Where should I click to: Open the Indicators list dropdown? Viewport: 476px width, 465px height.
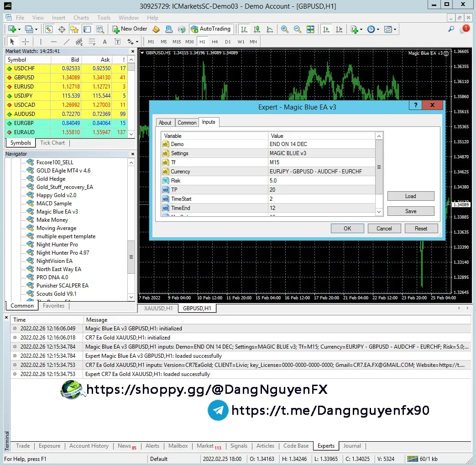[356, 29]
